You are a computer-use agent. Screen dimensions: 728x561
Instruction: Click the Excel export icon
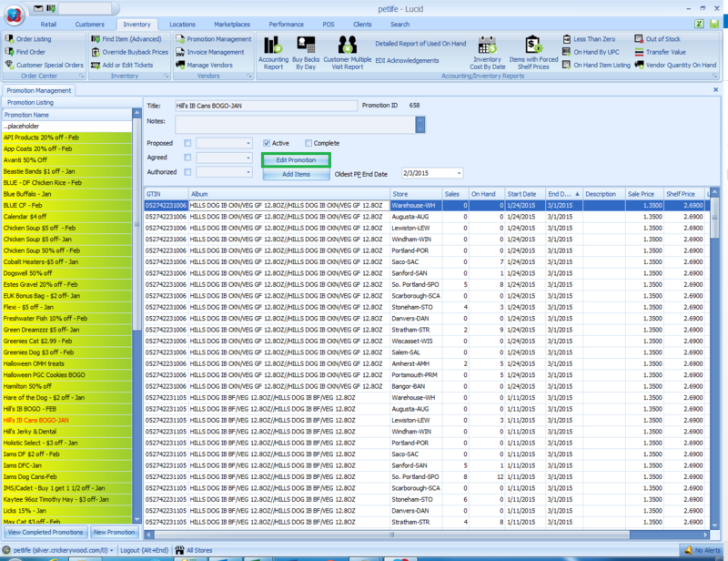click(699, 24)
